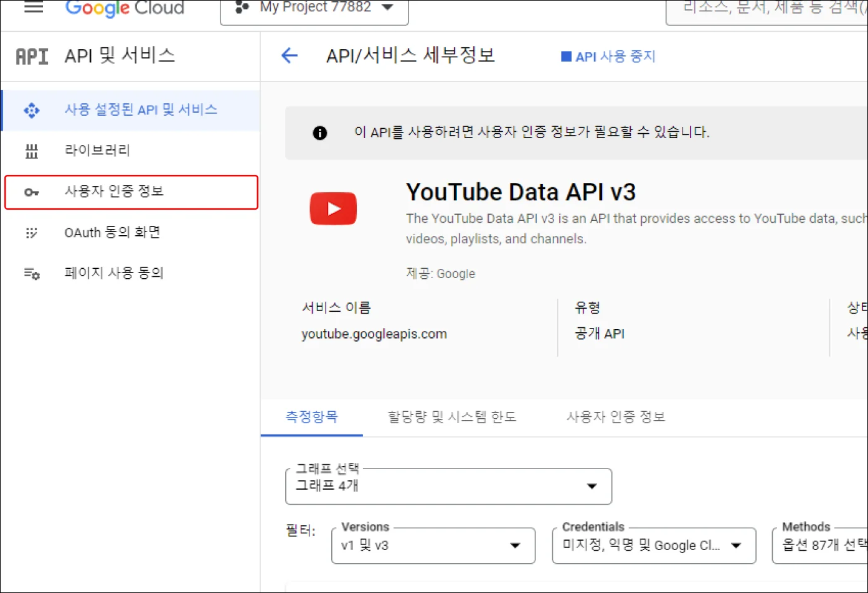This screenshot has width=868, height=593.
Task: Click the OAuth consent screen icon
Action: [x=32, y=233]
